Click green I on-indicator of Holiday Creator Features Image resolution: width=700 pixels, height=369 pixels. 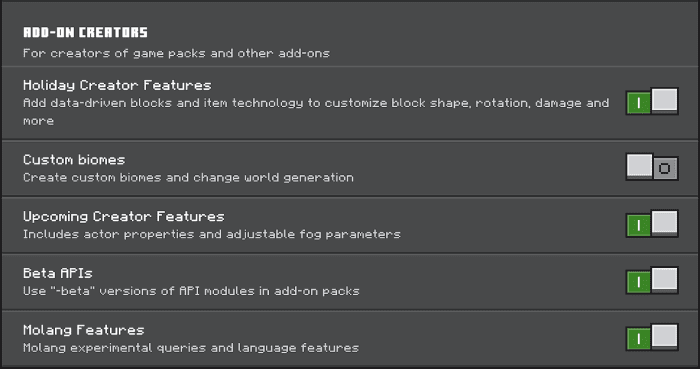tap(638, 104)
